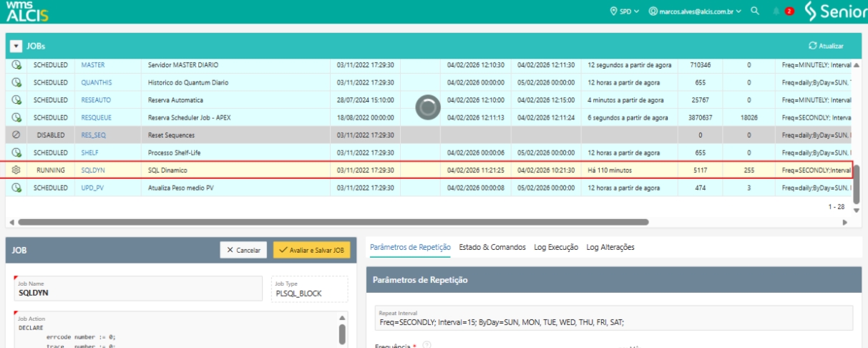
Task: Open the RESQUEUE job link
Action: (x=97, y=117)
